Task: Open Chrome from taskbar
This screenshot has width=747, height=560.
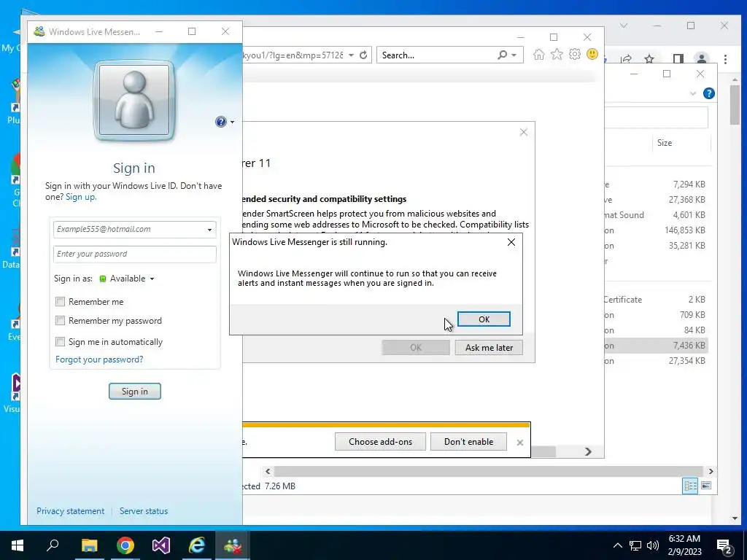Action: (125, 545)
